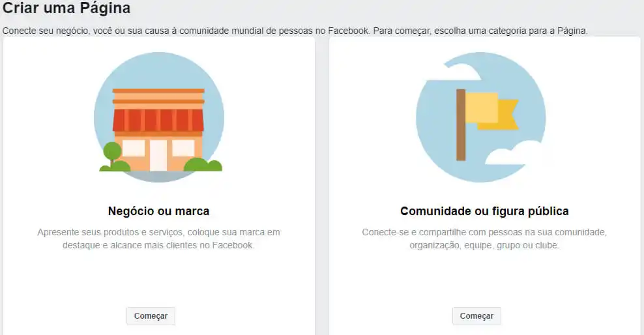Click the flag illustration for Comunidade

(x=481, y=117)
